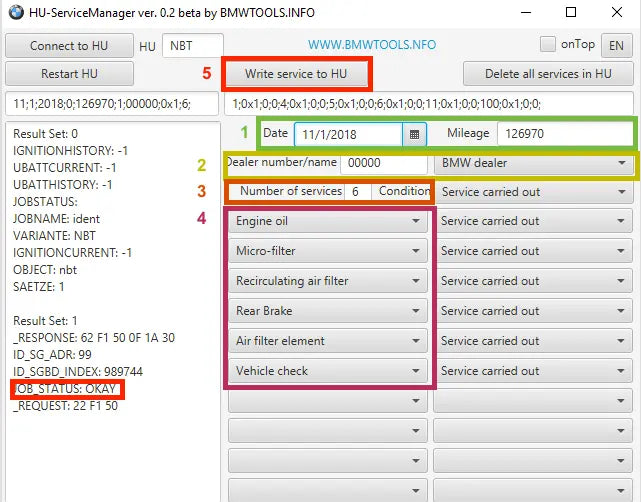Switch language with the EN button
This screenshot has height=502, width=641.
616,44
